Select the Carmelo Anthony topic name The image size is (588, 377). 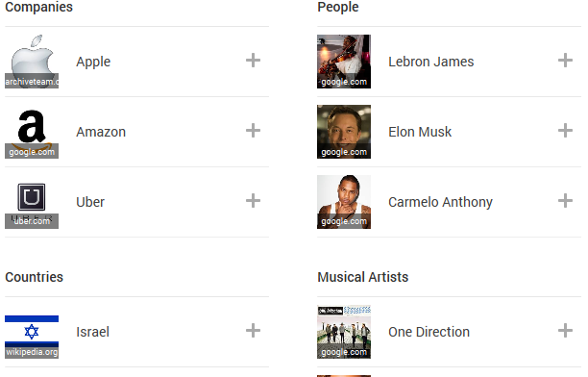pyautogui.click(x=440, y=202)
